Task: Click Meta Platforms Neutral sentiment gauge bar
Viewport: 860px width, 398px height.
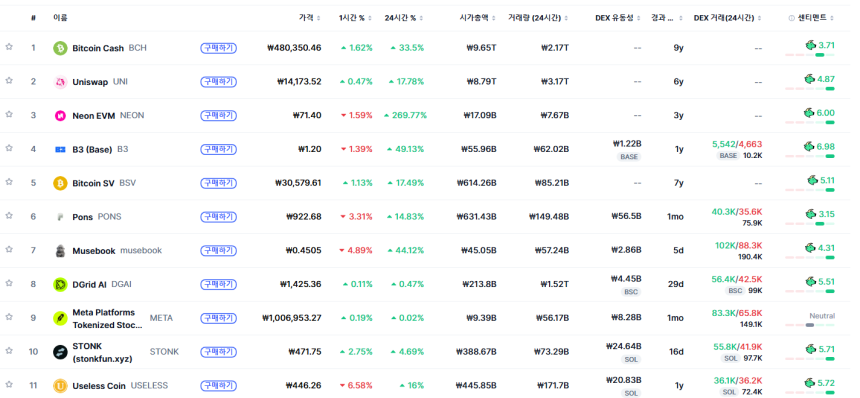Action: click(810, 325)
